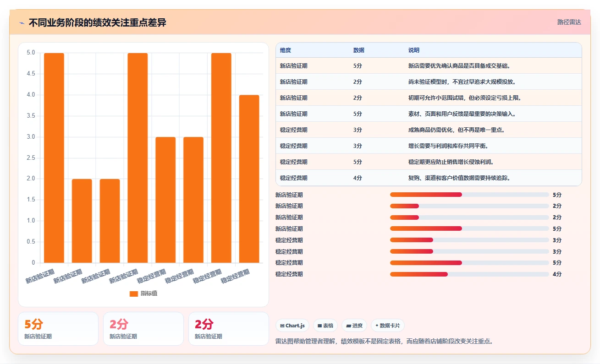Screen dimensions: 600x364
Task: Select the row 尚未验证模型时，不宜过早追求大规模投放。
Action: [x=429, y=81]
